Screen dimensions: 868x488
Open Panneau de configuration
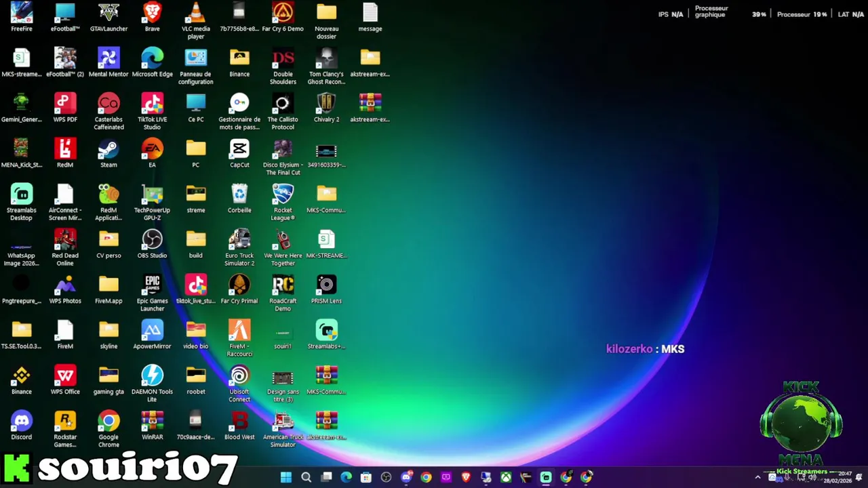coord(196,66)
